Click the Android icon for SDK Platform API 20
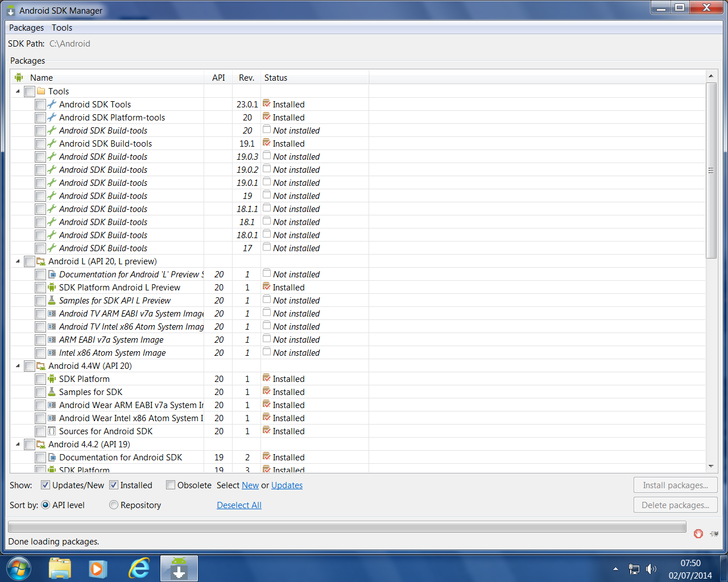728x582 pixels. point(52,379)
